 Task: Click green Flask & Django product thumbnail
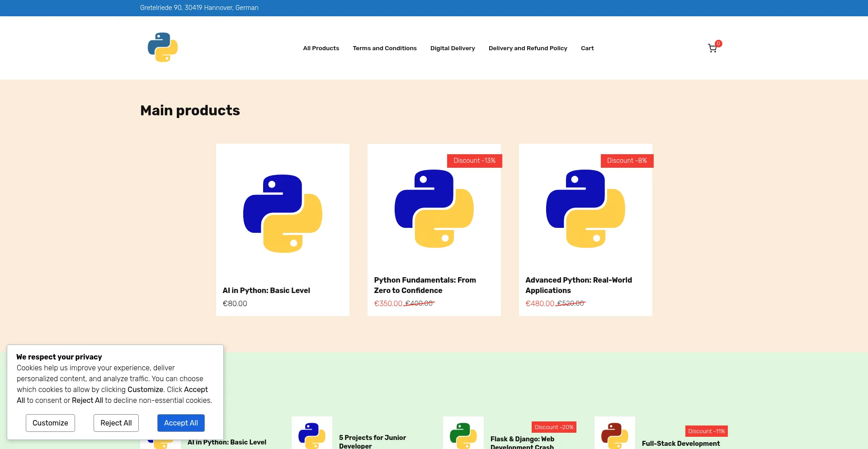point(463,433)
